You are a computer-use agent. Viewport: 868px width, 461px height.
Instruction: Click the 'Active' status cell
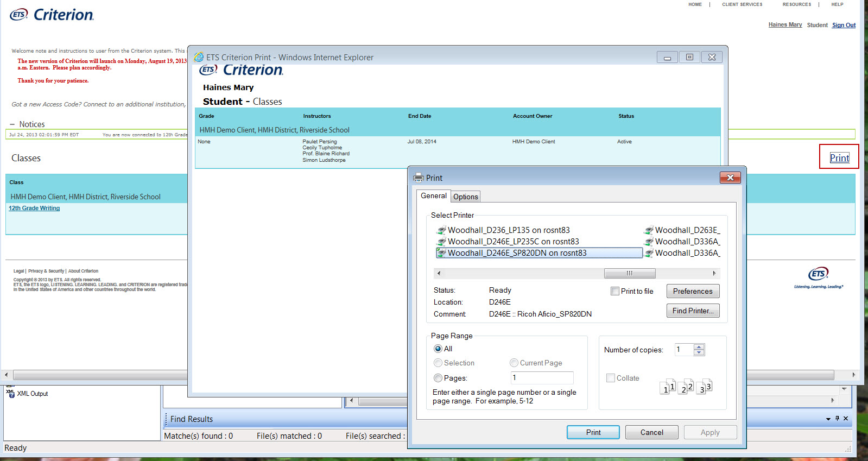point(624,142)
